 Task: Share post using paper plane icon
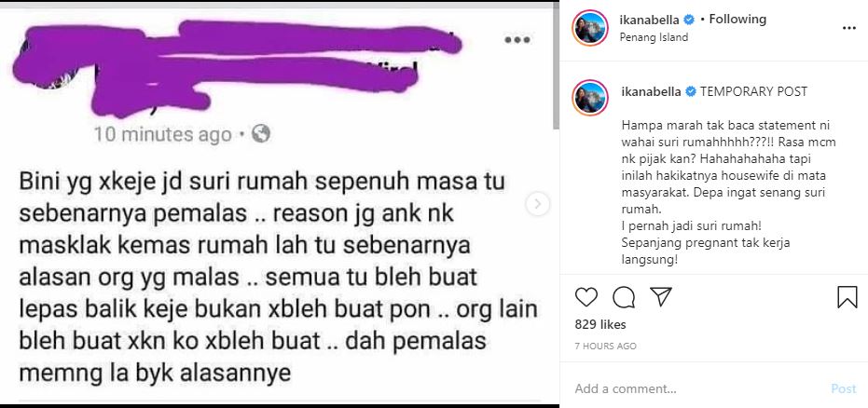[x=661, y=297]
